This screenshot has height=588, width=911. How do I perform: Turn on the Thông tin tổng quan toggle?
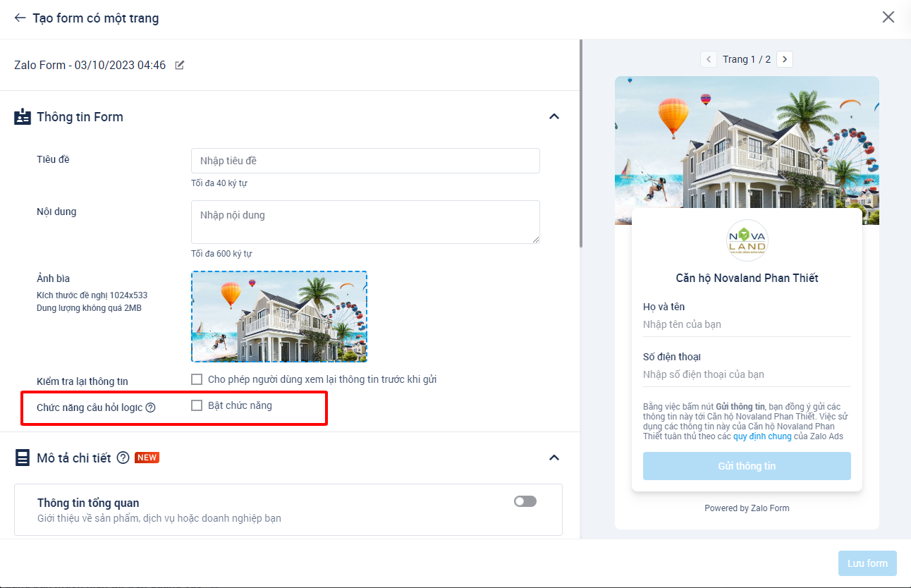[525, 501]
